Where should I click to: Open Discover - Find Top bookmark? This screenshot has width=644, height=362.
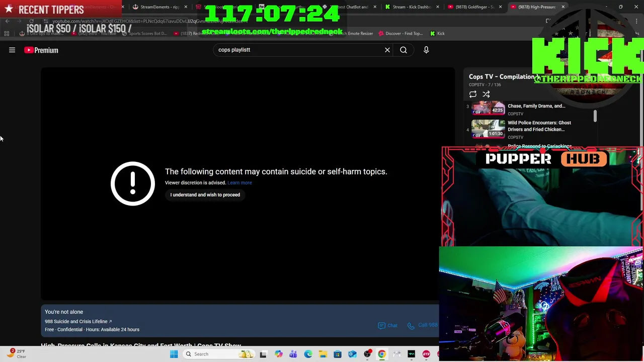pyautogui.click(x=400, y=33)
